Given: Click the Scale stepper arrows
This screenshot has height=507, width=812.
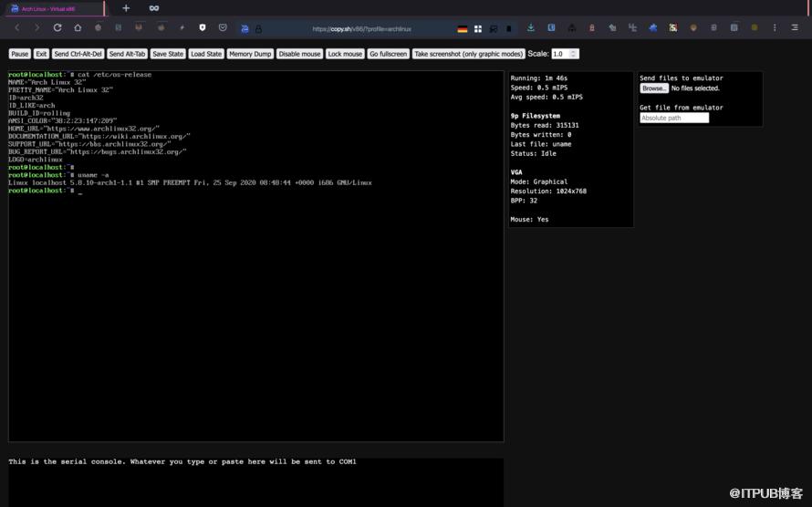Looking at the screenshot, I should [x=574, y=54].
